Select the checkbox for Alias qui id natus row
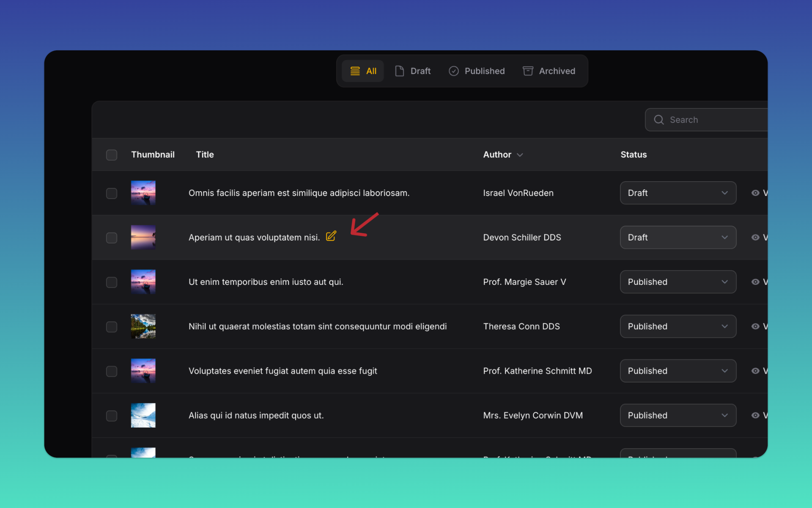 [112, 416]
